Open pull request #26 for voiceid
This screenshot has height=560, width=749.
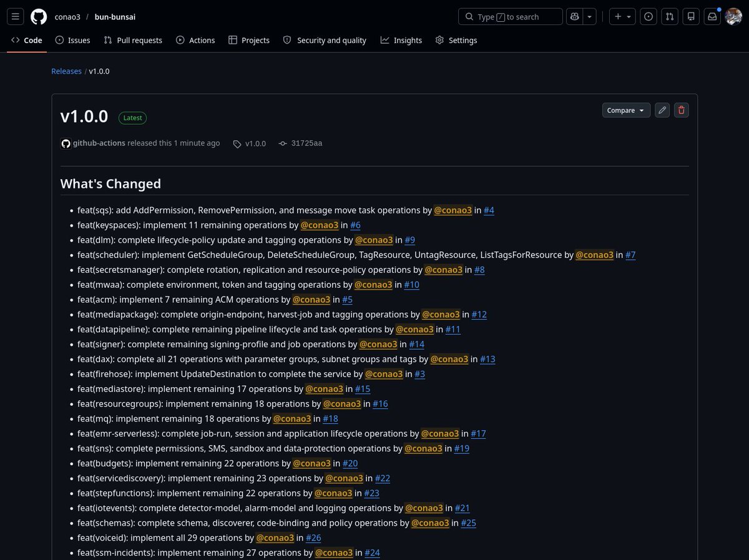[x=313, y=538]
